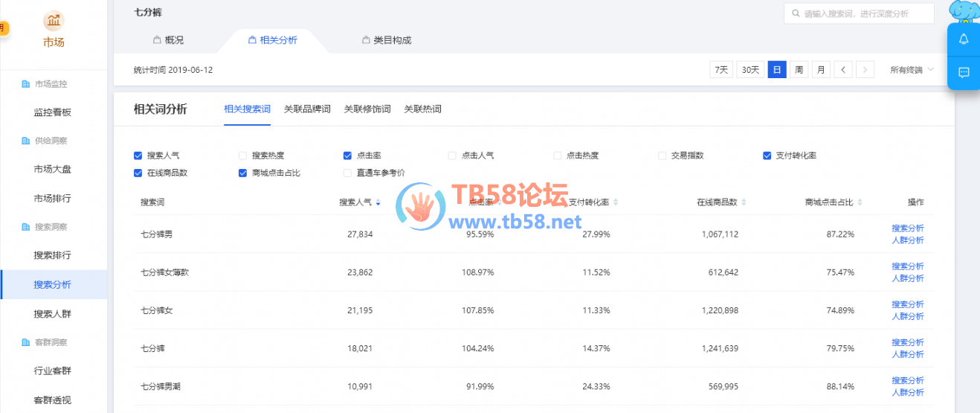Click the 市场 chart icon in sidebar
980x413 pixels.
[54, 20]
